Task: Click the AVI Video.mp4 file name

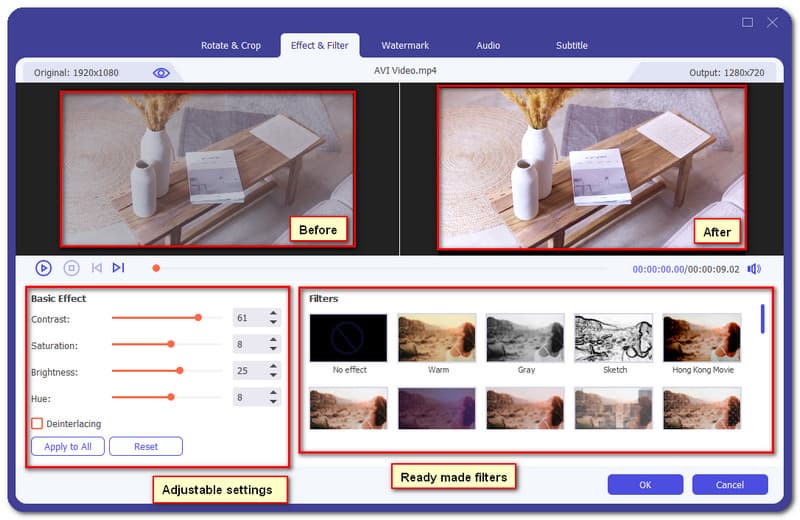Action: [405, 70]
